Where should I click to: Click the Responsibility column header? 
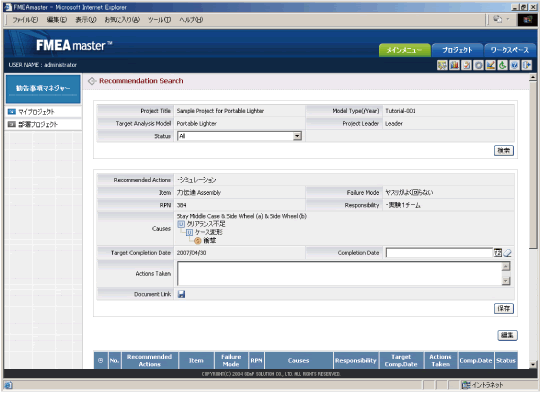[356, 361]
